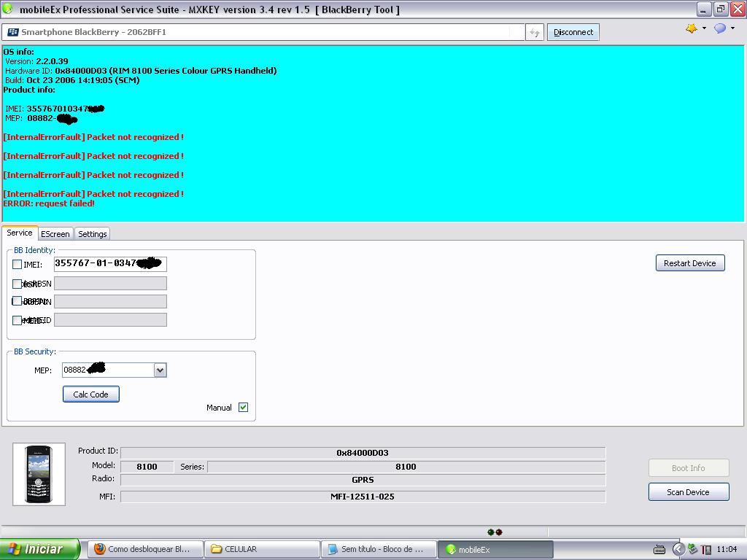Open the Firefox taskbar item
Image resolution: width=747 pixels, height=560 pixels.
click(145, 549)
